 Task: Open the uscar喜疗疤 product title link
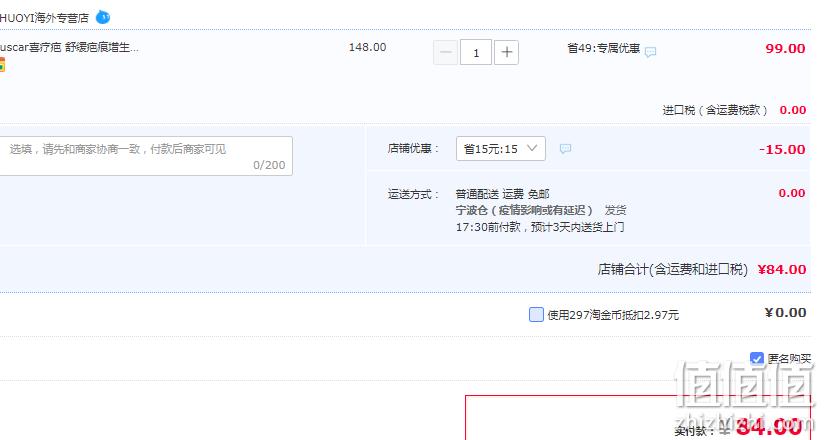[x=69, y=47]
